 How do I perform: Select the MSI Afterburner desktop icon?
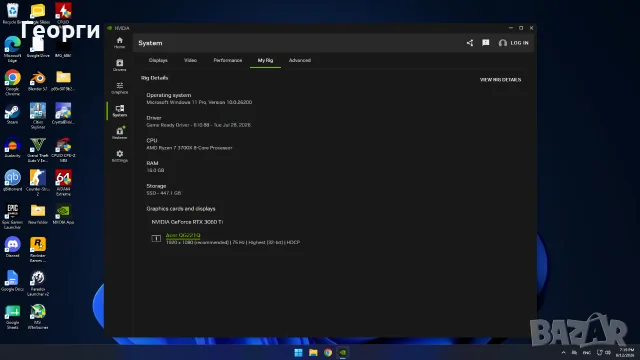coord(38,317)
